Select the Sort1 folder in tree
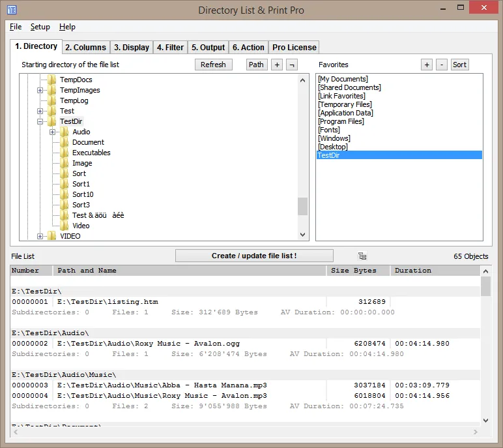This screenshot has height=448, width=503. pos(81,184)
